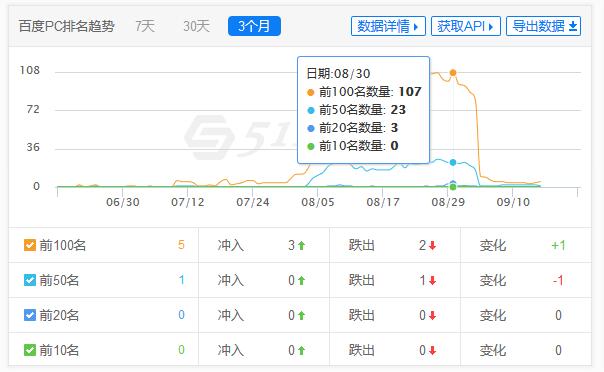
Task: Select the 3个月 time range tab
Action: [x=254, y=26]
